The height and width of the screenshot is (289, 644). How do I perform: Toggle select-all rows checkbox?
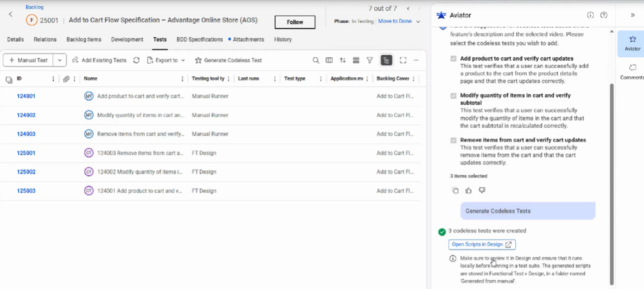click(9, 79)
